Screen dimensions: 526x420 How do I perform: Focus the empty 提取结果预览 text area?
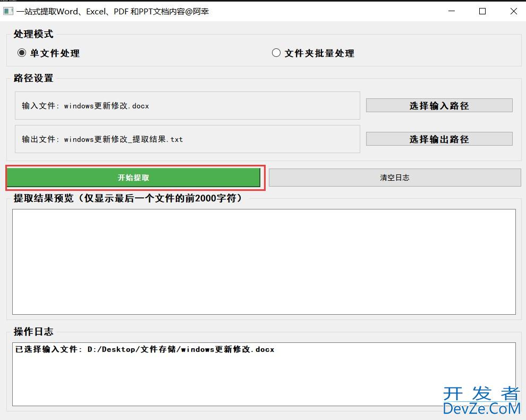264,262
